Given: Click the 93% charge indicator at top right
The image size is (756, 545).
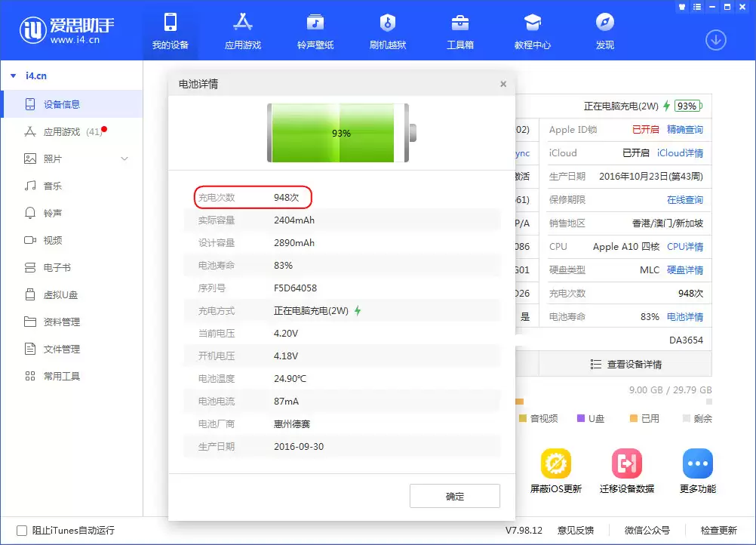Looking at the screenshot, I should click(x=688, y=106).
